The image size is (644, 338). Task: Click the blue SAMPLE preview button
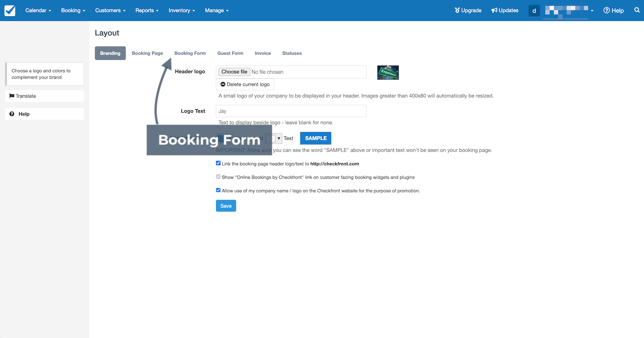click(x=316, y=138)
